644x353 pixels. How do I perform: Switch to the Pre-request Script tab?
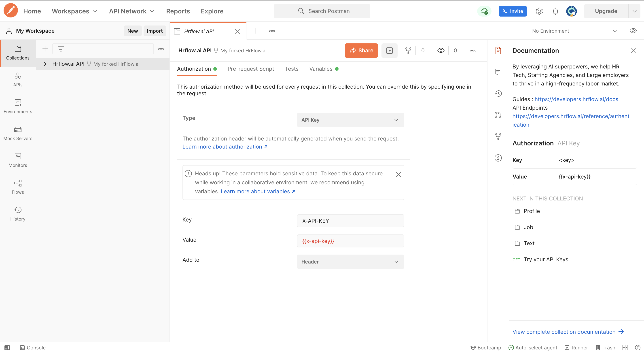tap(250, 69)
